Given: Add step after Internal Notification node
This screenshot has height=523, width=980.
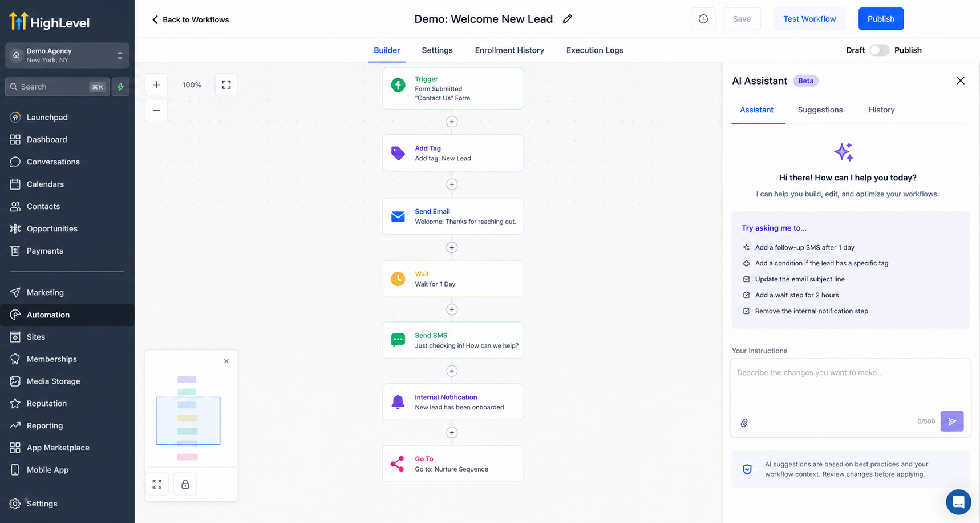Looking at the screenshot, I should [x=452, y=433].
